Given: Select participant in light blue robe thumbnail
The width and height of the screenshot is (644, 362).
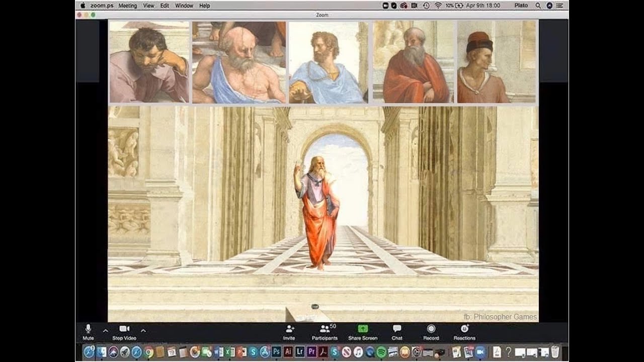Looking at the screenshot, I should click(329, 62).
